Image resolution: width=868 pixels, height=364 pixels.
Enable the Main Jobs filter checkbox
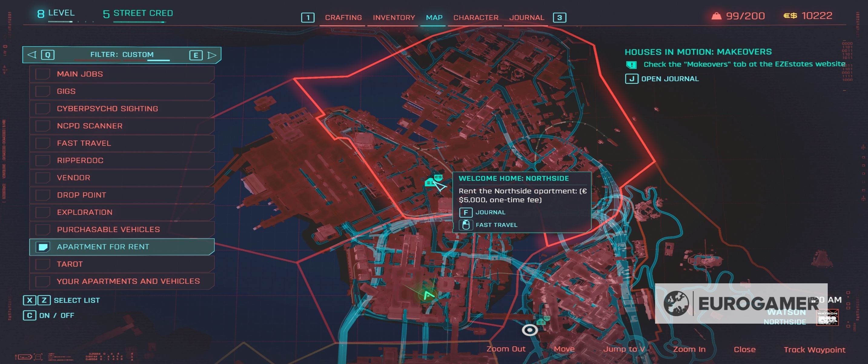coord(43,74)
